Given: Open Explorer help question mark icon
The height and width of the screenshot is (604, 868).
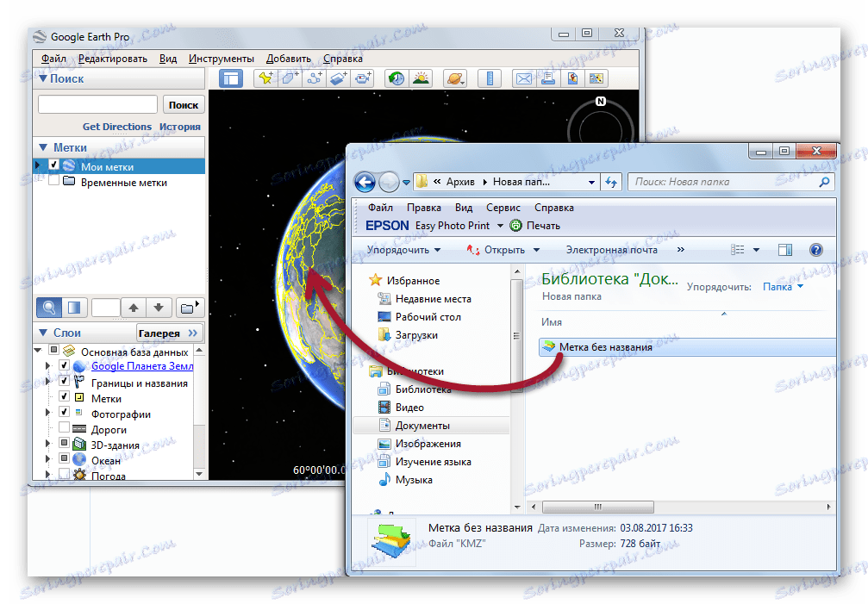Looking at the screenshot, I should point(816,250).
